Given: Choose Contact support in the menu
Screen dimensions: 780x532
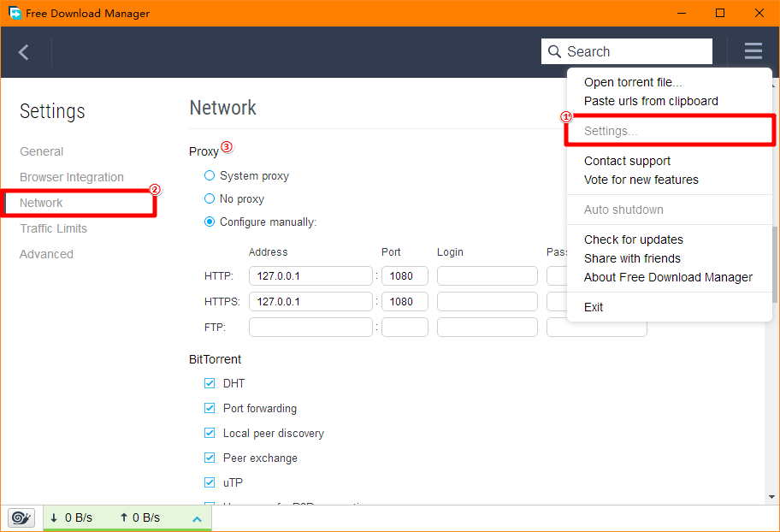Looking at the screenshot, I should click(x=627, y=161).
